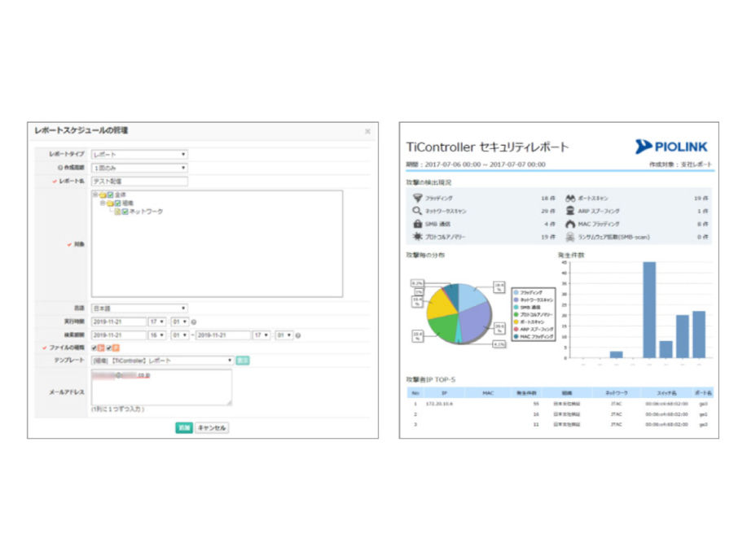The height and width of the screenshot is (560, 747).
Task: Open the TiController template dropdown
Action: (x=162, y=361)
